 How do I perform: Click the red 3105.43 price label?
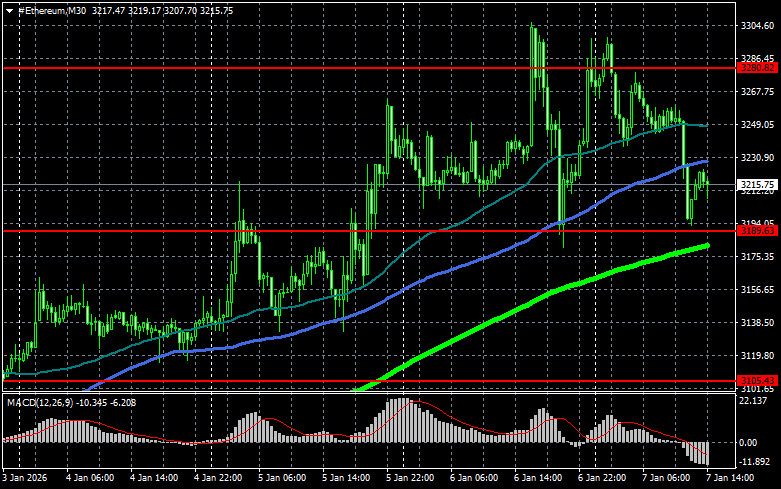[x=757, y=380]
